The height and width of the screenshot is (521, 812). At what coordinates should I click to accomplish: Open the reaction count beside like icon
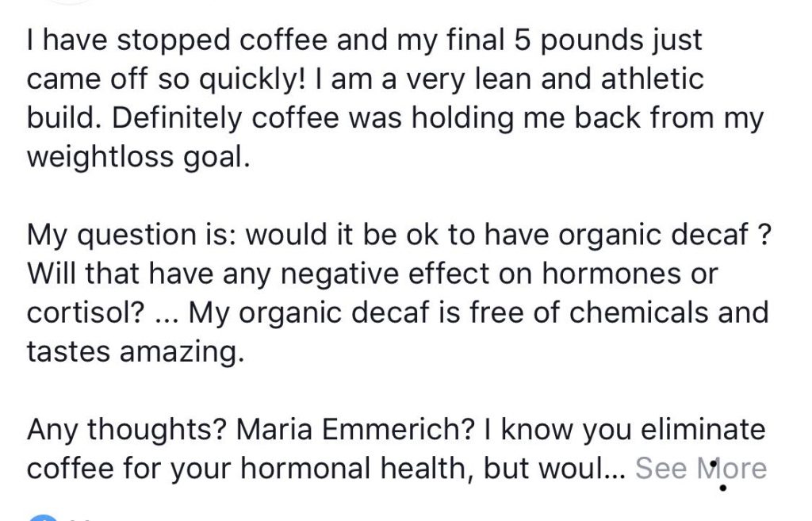(x=79, y=519)
